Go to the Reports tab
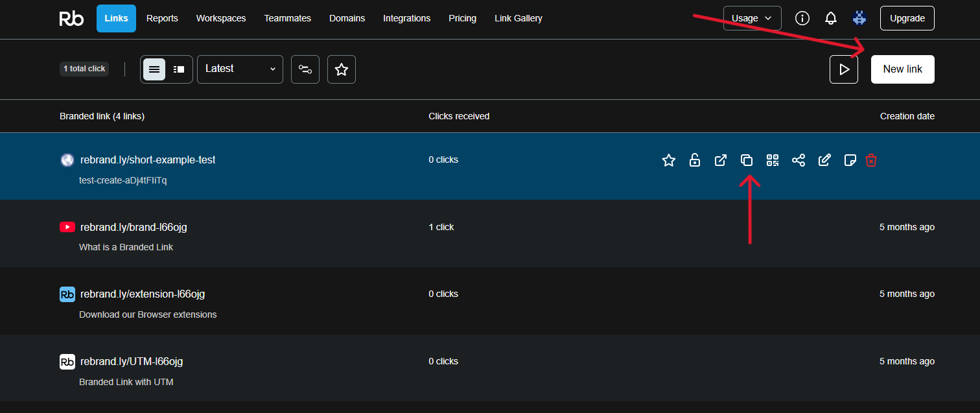Image resolution: width=980 pixels, height=413 pixels. (x=162, y=18)
